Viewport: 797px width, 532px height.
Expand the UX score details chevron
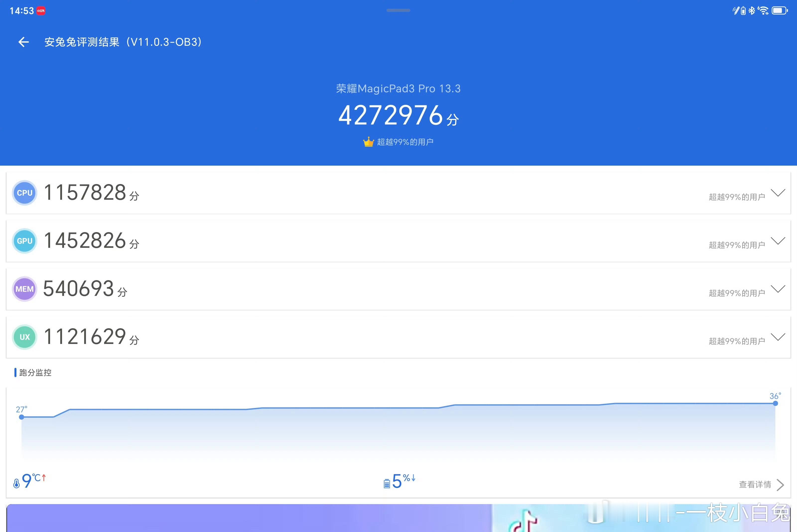[778, 337]
